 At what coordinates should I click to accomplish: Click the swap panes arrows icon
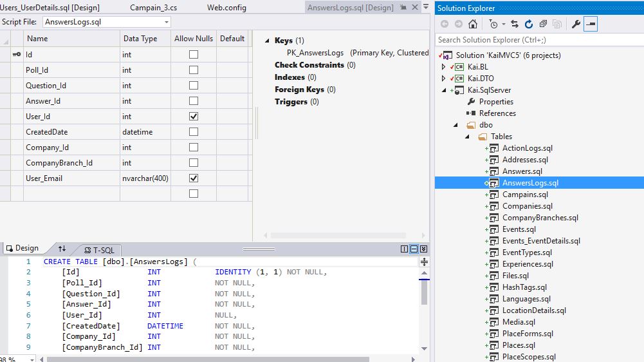tap(62, 249)
